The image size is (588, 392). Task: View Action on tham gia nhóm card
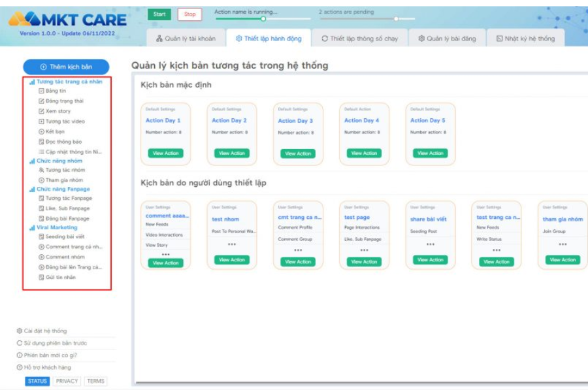[563, 259]
